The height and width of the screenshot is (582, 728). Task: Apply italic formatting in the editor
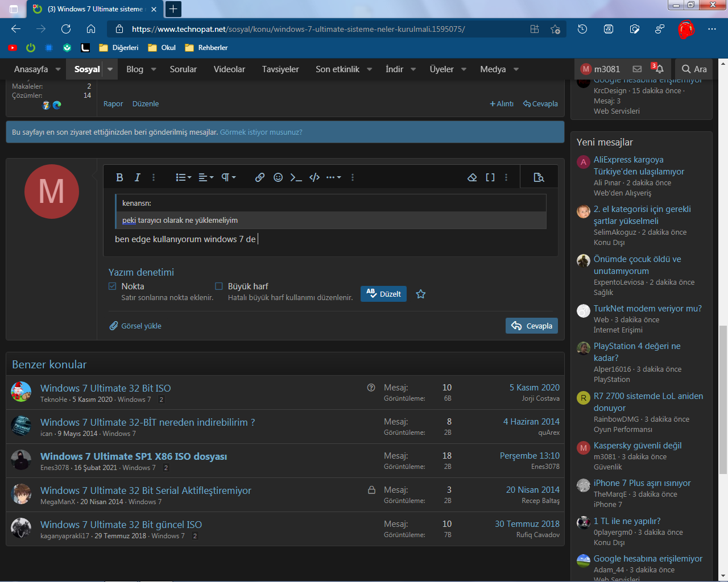pos(137,177)
